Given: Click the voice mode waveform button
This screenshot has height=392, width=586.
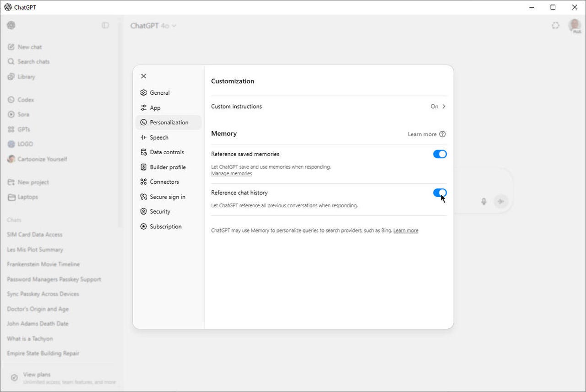Looking at the screenshot, I should pyautogui.click(x=501, y=201).
